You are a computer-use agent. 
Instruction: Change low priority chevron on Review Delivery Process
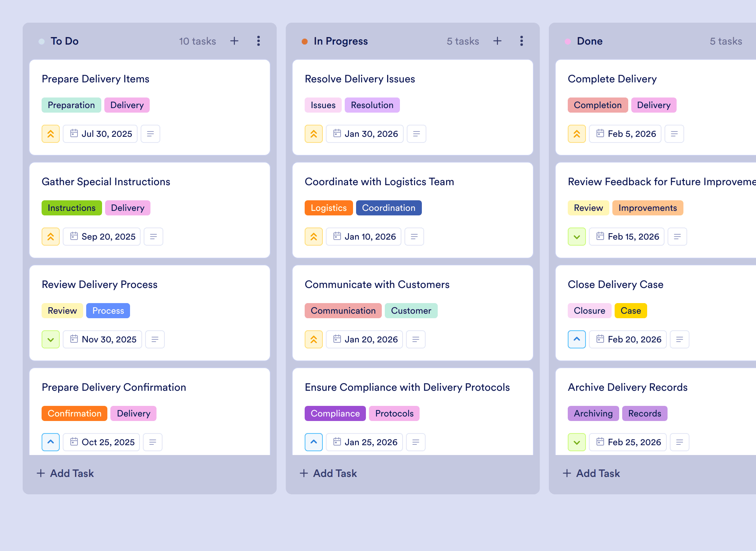coord(51,339)
